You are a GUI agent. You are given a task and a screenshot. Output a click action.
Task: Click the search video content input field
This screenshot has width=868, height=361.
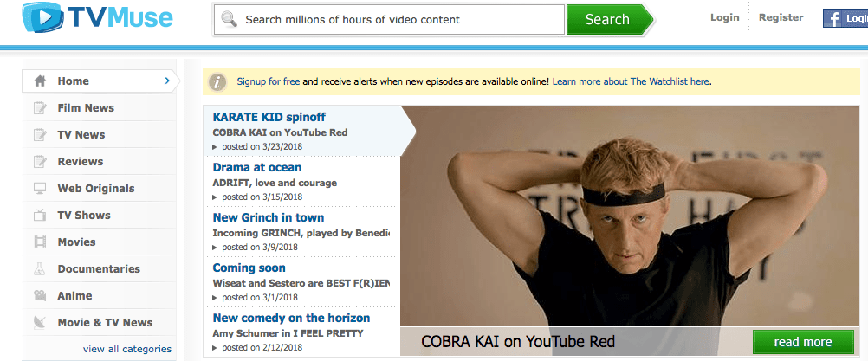pyautogui.click(x=389, y=19)
